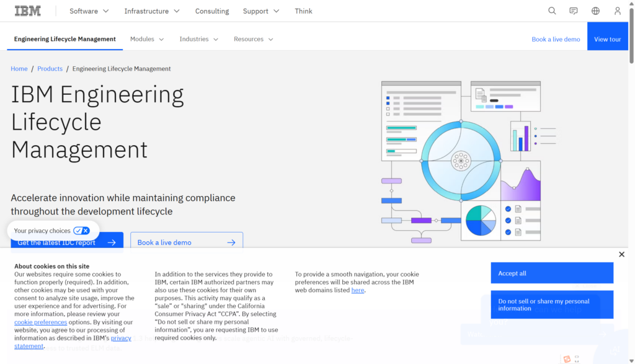The width and height of the screenshot is (635, 364).
Task: Click the IBM logo
Action: coord(27,11)
